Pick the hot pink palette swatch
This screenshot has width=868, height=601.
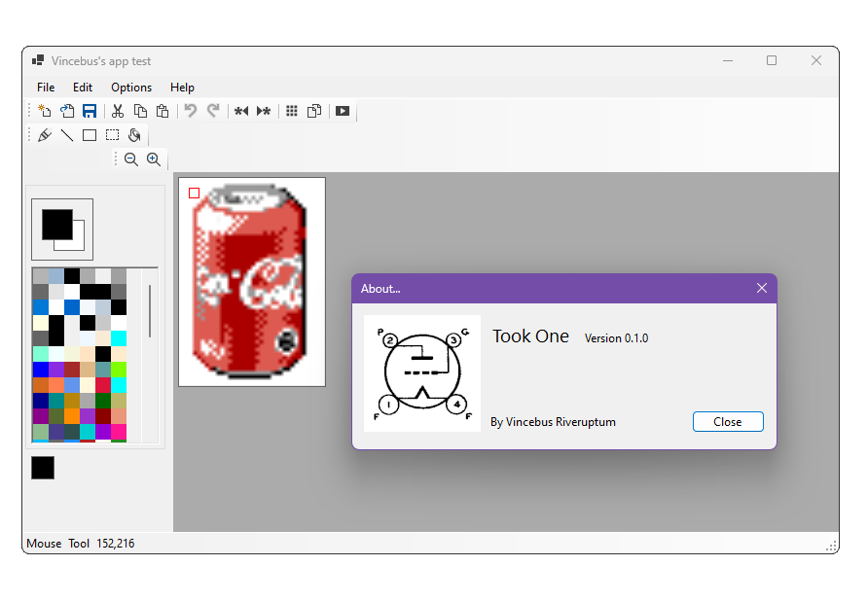click(119, 432)
